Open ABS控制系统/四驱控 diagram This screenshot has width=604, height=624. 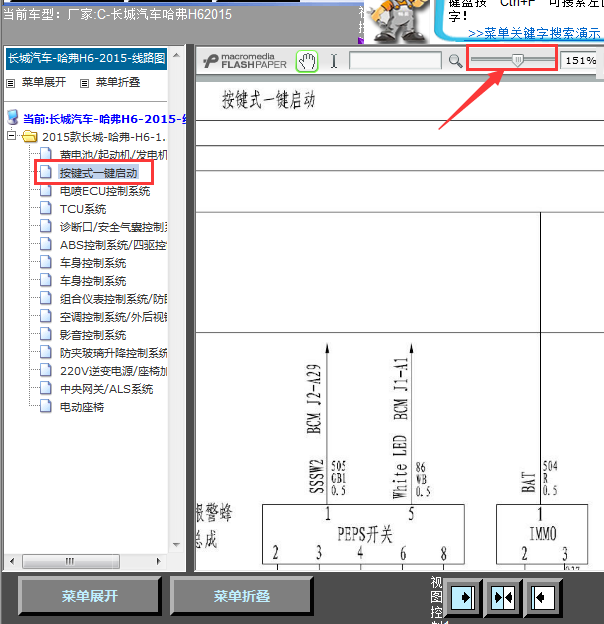(x=113, y=245)
